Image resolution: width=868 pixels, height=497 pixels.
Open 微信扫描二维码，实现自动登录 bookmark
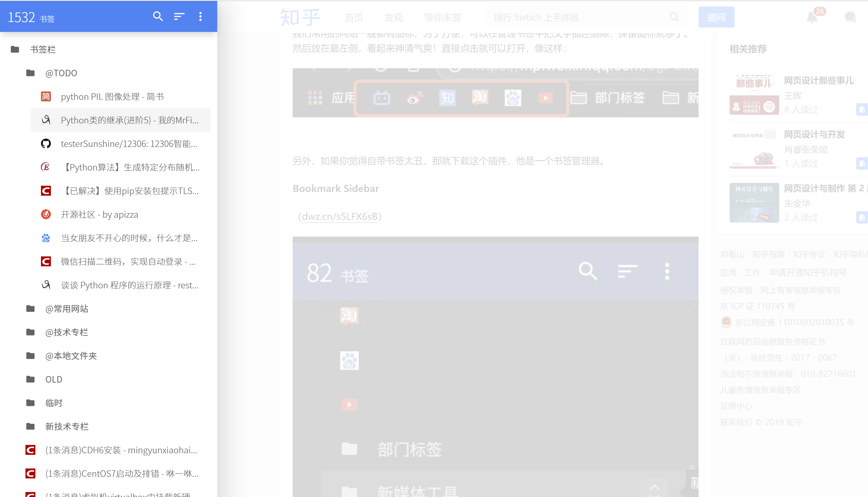point(121,261)
